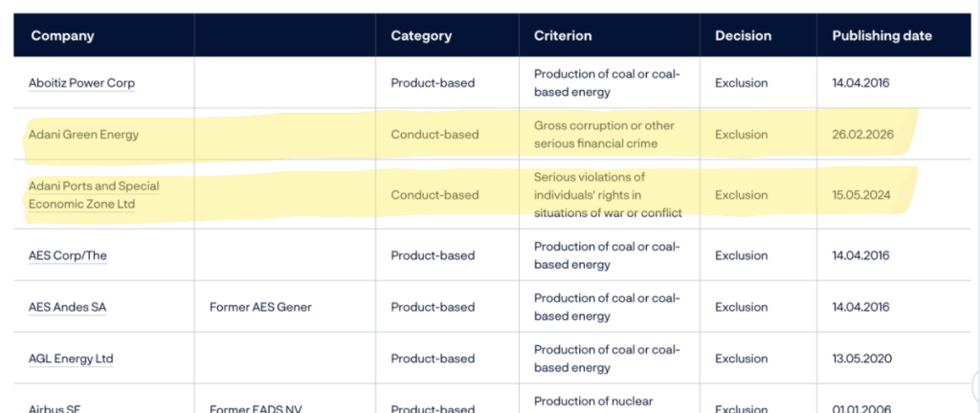Click the Category column header
Viewport: 980px width, 413px height.
[420, 36]
